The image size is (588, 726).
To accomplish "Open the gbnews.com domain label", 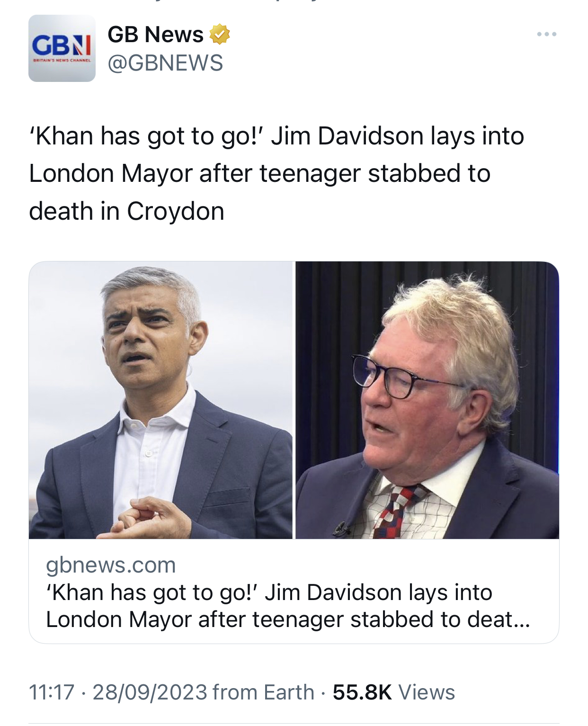I will click(111, 565).
